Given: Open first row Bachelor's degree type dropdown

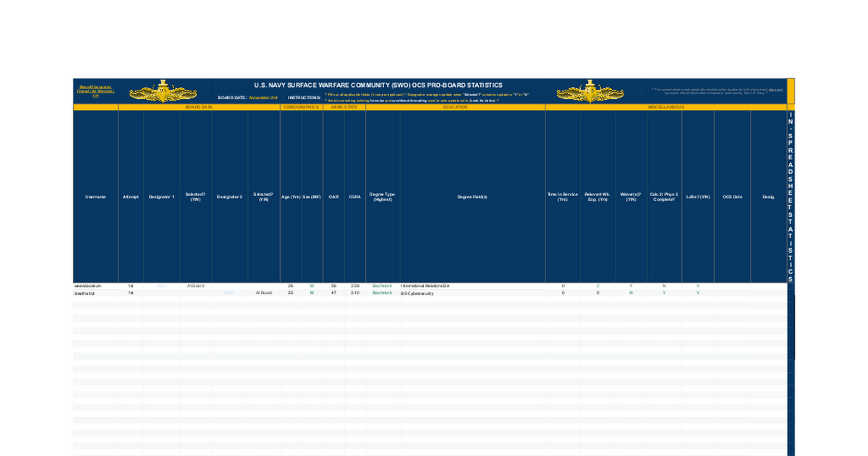Looking at the screenshot, I should click(382, 286).
